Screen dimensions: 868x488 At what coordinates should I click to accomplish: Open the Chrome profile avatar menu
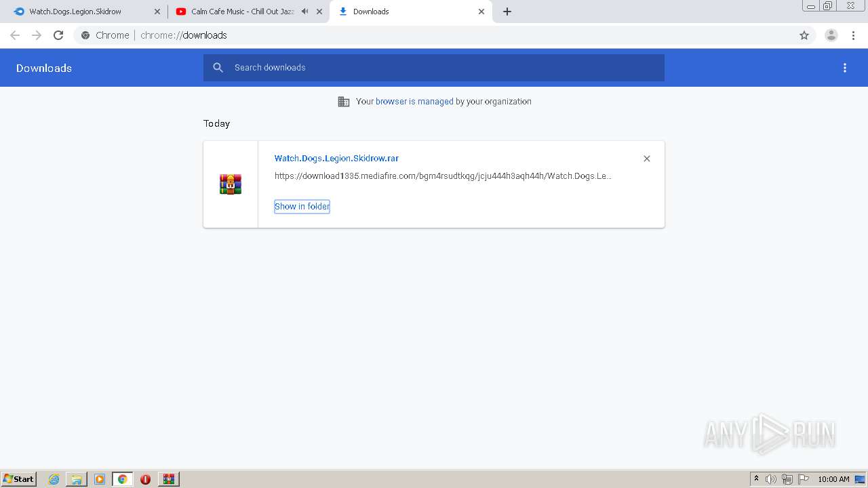831,35
